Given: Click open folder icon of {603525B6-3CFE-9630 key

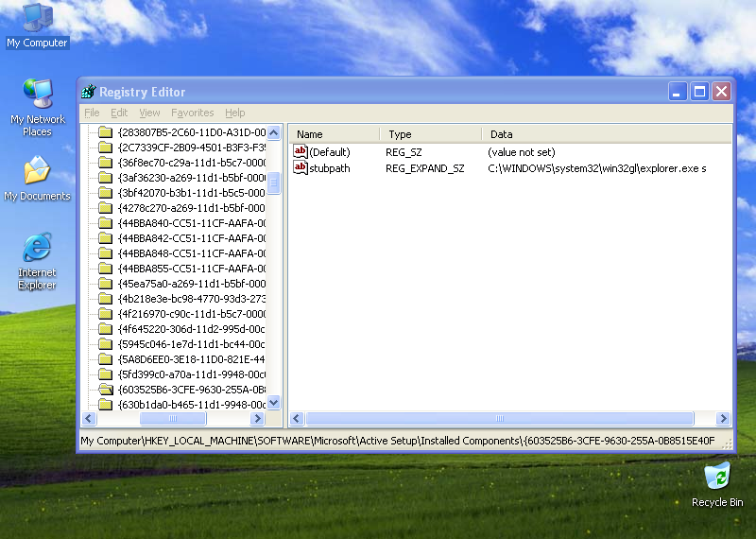Looking at the screenshot, I should 105,390.
